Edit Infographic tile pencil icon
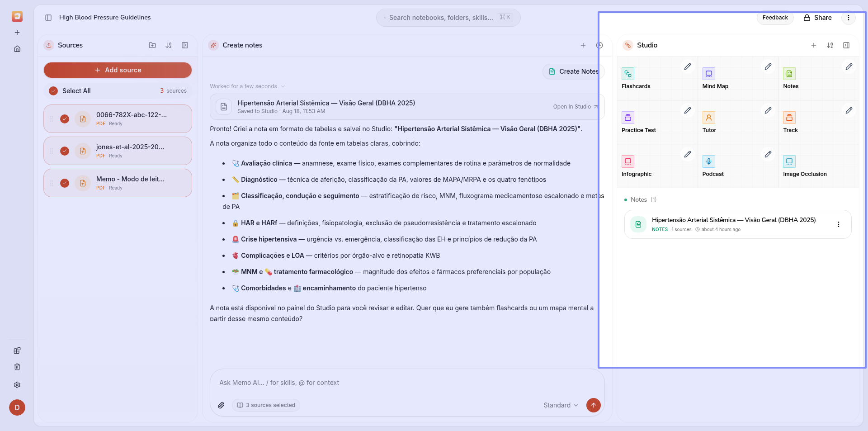 click(x=688, y=154)
